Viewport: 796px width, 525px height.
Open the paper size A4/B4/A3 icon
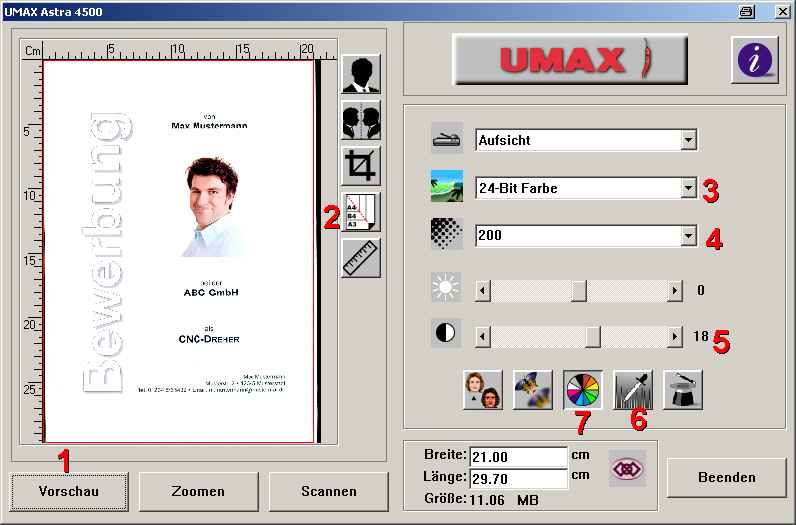(361, 212)
